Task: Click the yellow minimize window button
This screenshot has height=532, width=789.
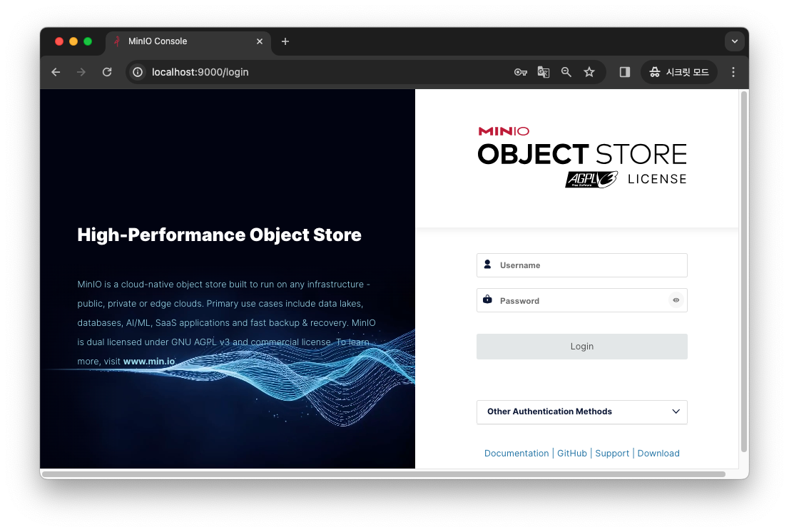Action: coord(73,41)
